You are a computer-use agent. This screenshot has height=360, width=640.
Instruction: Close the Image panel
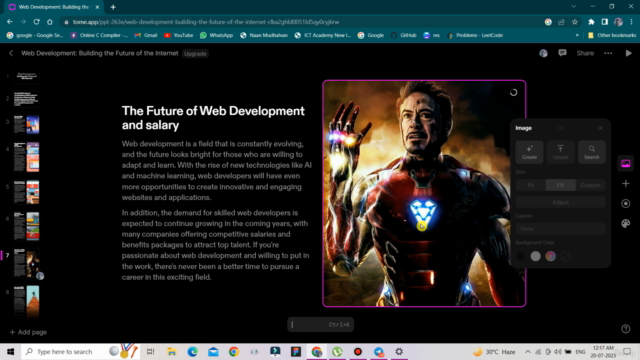600,128
